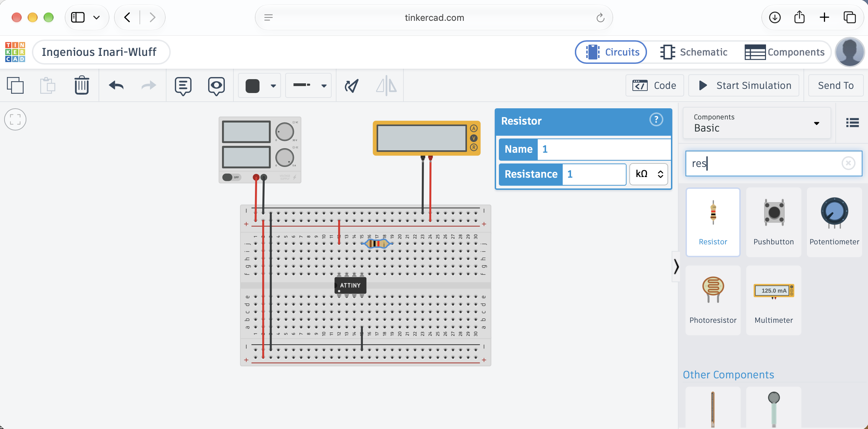Select voltage mode V on multimeter
Image resolution: width=868 pixels, height=429 pixels.
474,138
